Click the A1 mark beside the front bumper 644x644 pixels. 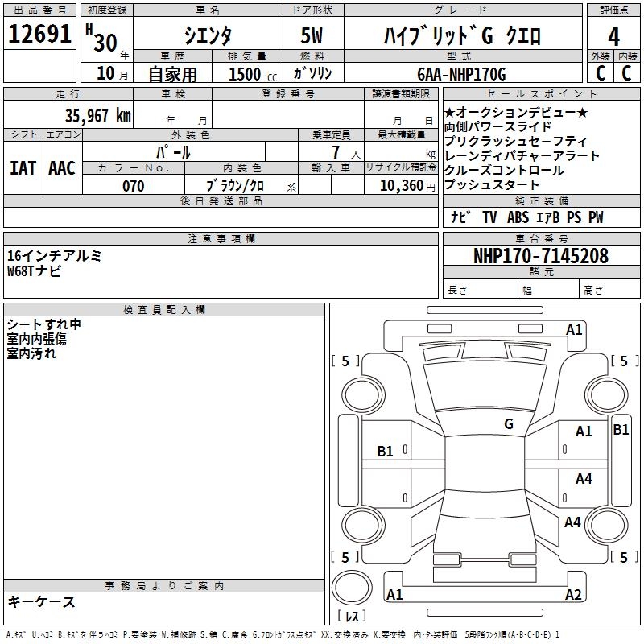click(x=574, y=329)
